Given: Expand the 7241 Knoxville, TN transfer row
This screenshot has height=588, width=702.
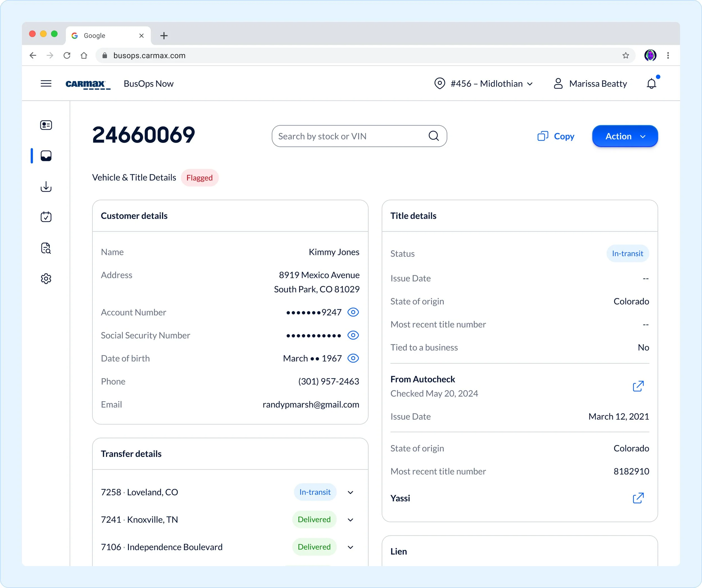Looking at the screenshot, I should (x=350, y=520).
